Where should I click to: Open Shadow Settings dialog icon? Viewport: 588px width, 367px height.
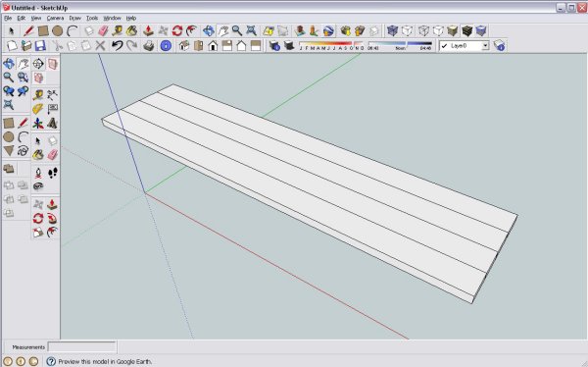274,46
